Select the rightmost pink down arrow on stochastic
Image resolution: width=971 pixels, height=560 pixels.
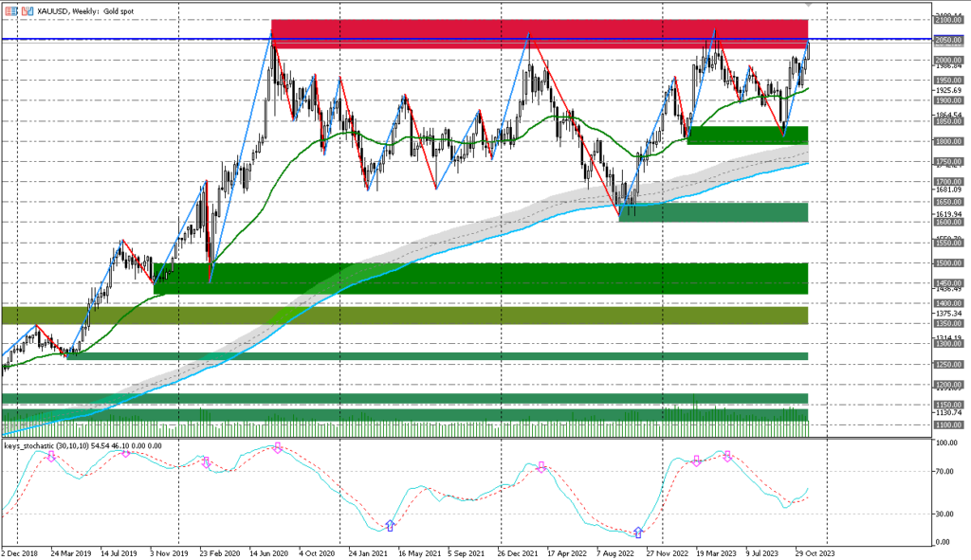pos(728,456)
